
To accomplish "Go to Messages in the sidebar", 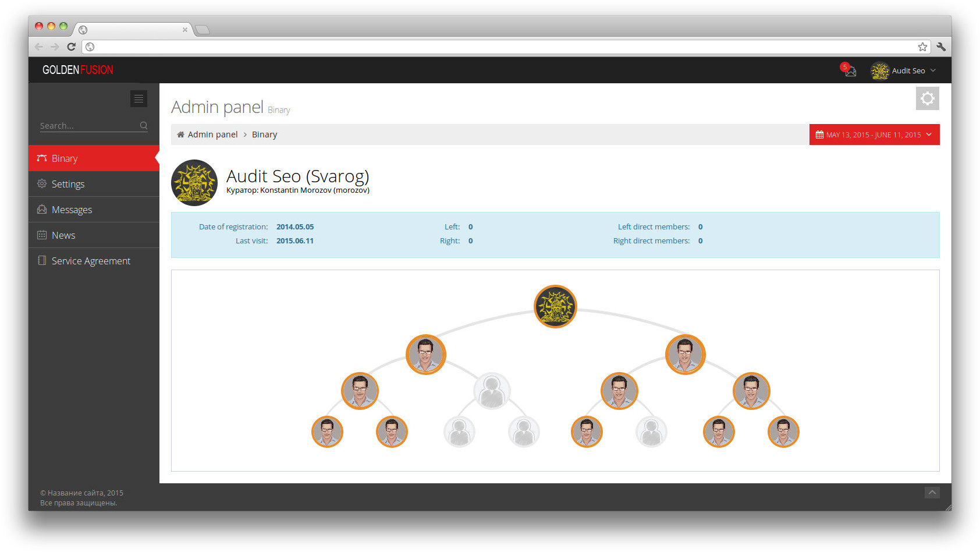I will click(x=72, y=210).
